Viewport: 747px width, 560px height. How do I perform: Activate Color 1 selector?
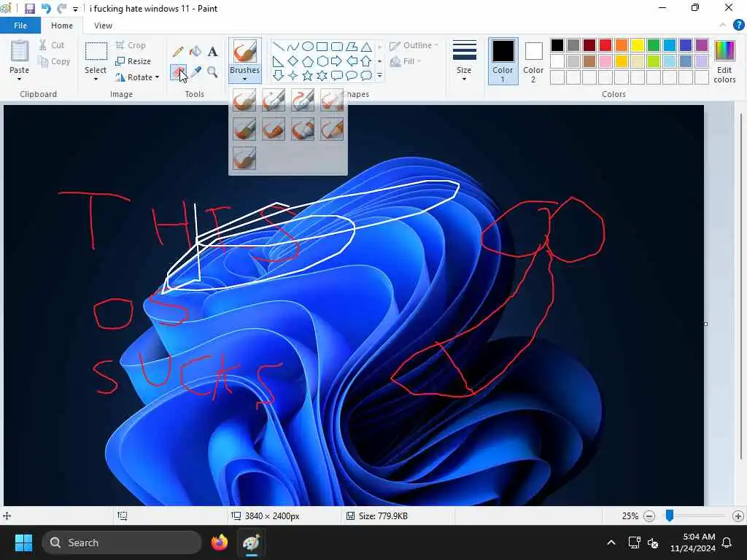pyautogui.click(x=503, y=61)
